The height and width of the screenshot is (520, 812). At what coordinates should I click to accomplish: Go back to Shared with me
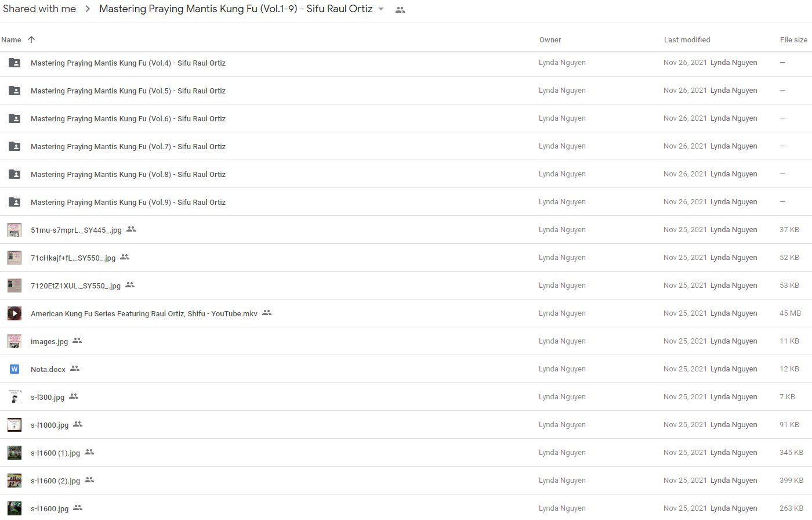click(39, 9)
